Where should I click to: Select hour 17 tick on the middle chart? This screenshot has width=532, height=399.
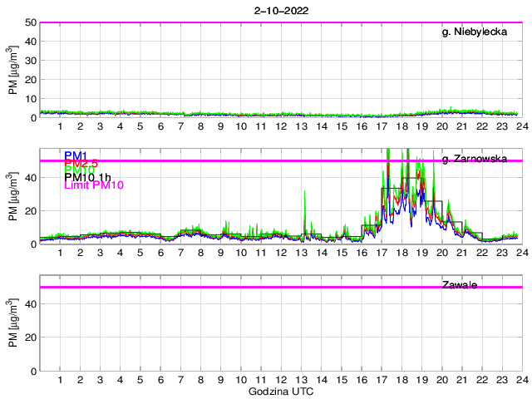(382, 253)
